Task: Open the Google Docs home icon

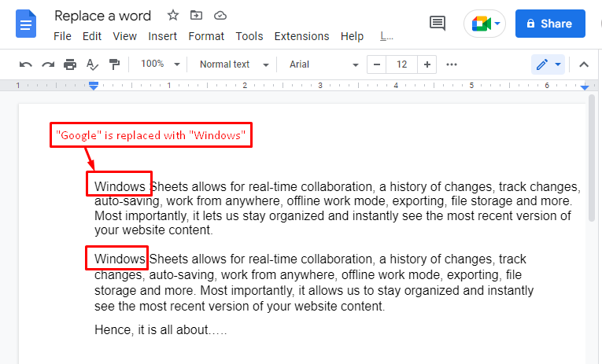Action: [x=26, y=24]
